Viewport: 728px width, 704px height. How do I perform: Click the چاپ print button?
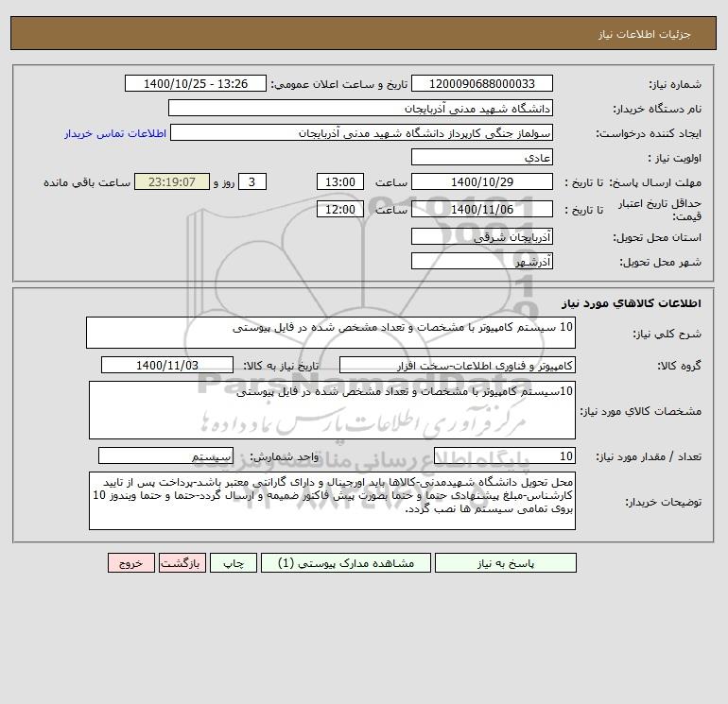[234, 563]
